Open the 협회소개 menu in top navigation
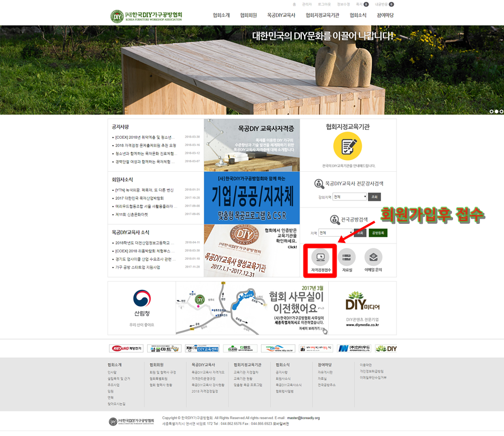Image resolution: width=504 pixels, height=436 pixels. click(221, 15)
